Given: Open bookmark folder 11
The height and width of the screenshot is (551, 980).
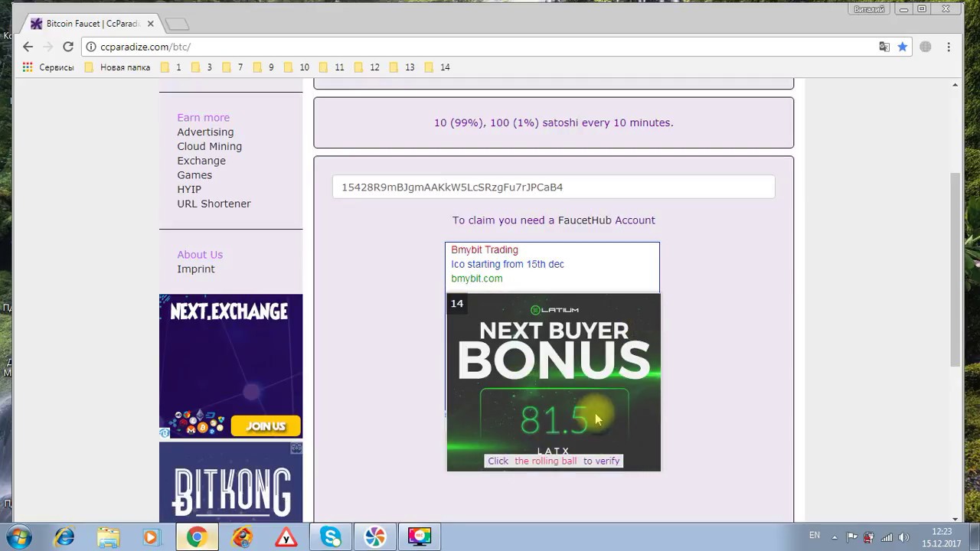Looking at the screenshot, I should (x=331, y=67).
